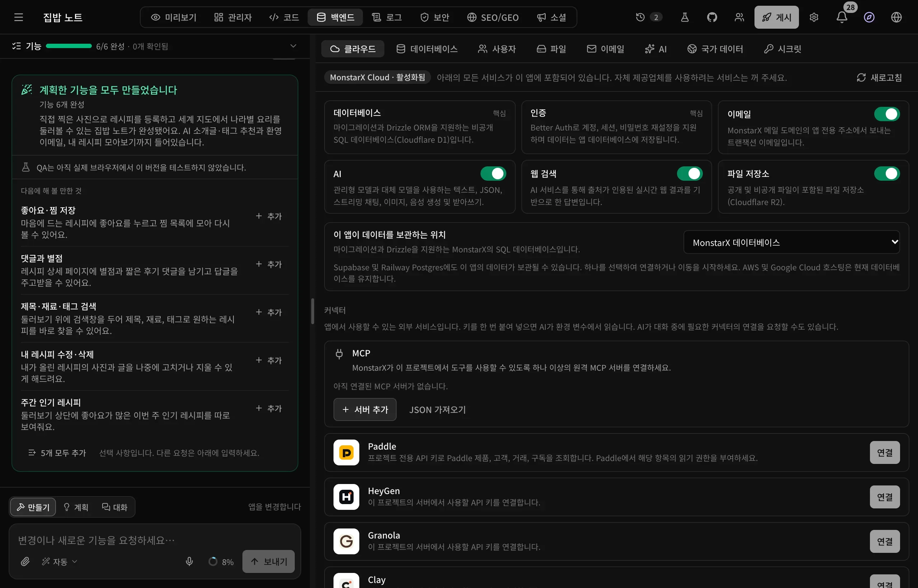Click the Granola connector logo
Image resolution: width=918 pixels, height=588 pixels.
click(346, 541)
